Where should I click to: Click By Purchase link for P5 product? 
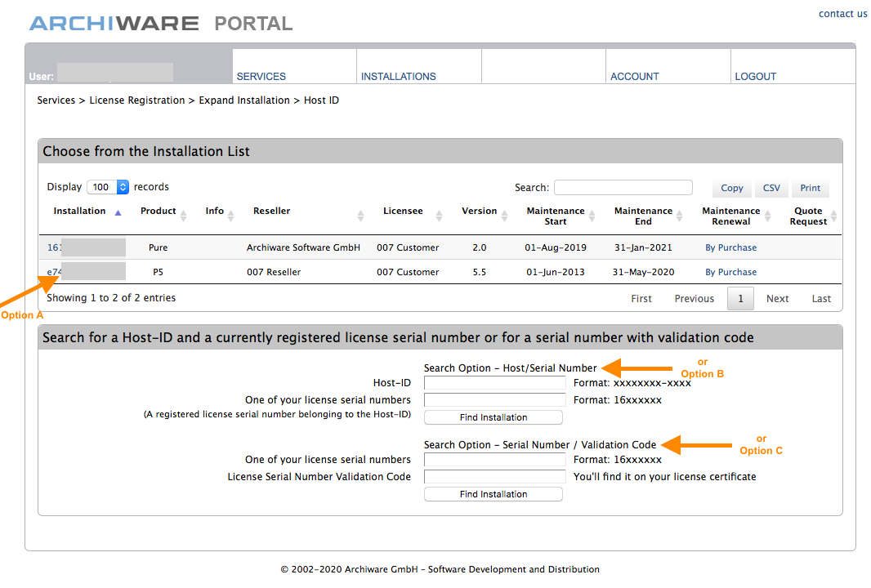(731, 272)
